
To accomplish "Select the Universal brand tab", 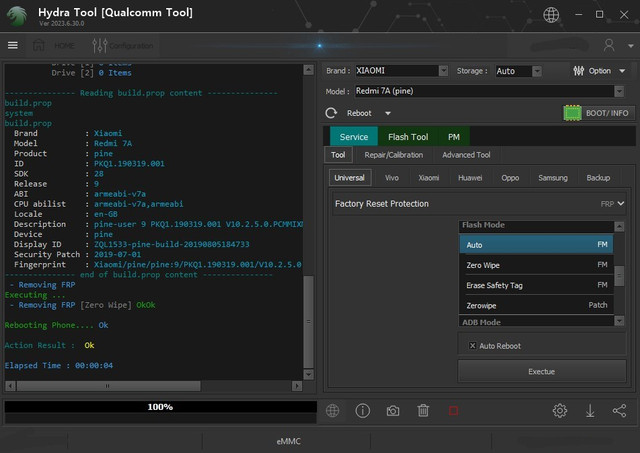I will pos(349,178).
